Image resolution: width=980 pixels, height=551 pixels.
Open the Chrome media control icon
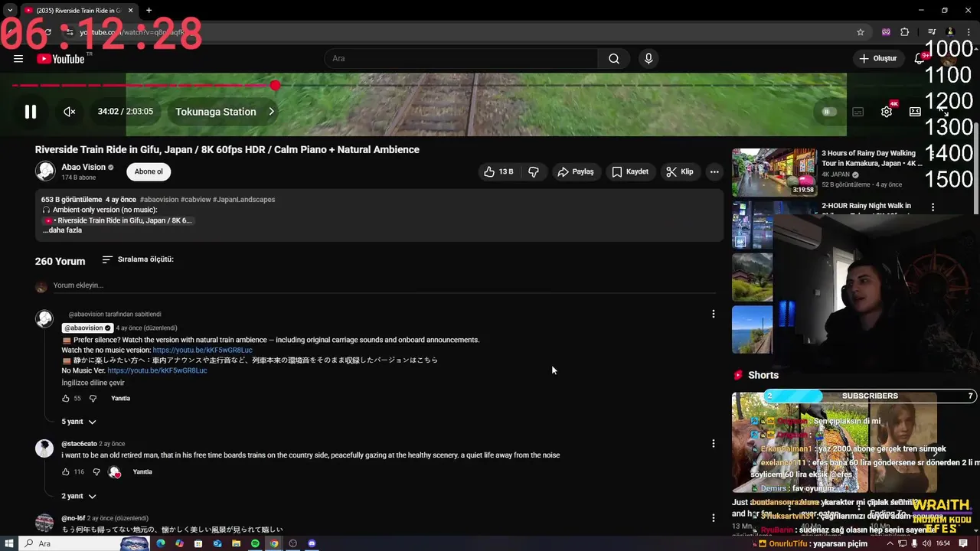coord(932,32)
